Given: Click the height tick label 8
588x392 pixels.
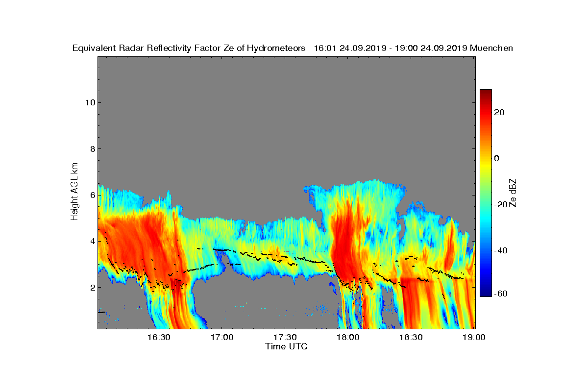Looking at the screenshot, I should tap(92, 148).
